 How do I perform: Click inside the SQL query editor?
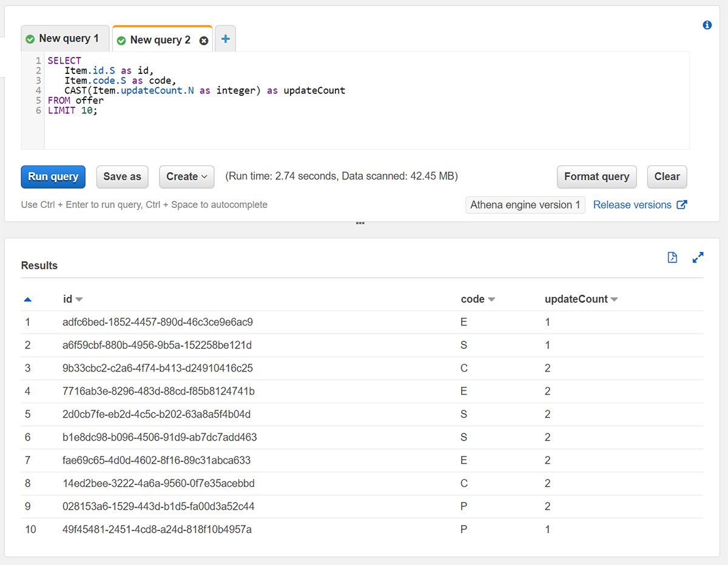click(364, 121)
